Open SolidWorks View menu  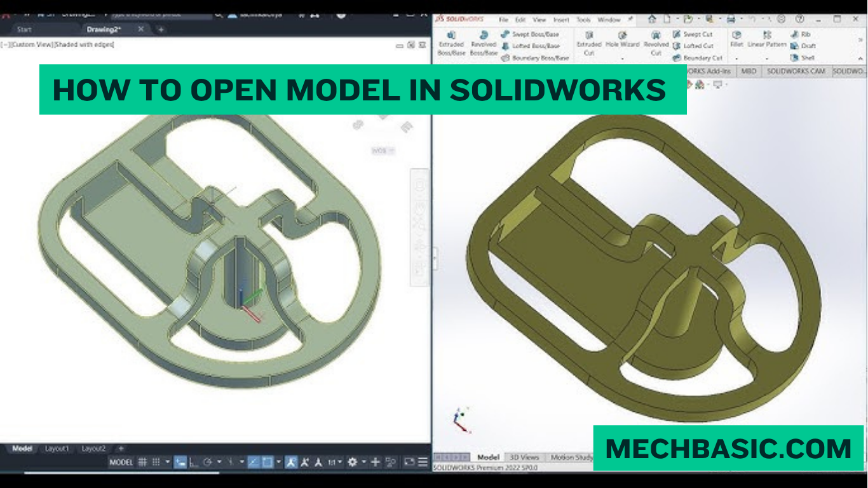pos(539,20)
